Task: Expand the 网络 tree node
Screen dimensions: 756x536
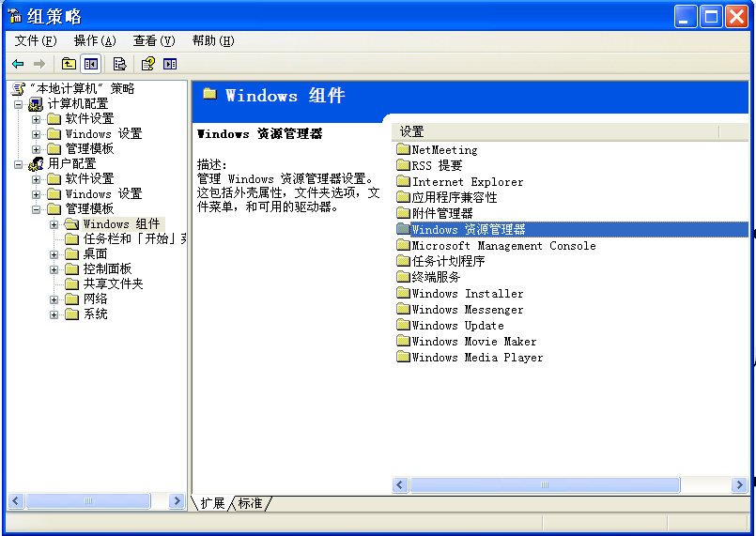Action: pos(54,299)
